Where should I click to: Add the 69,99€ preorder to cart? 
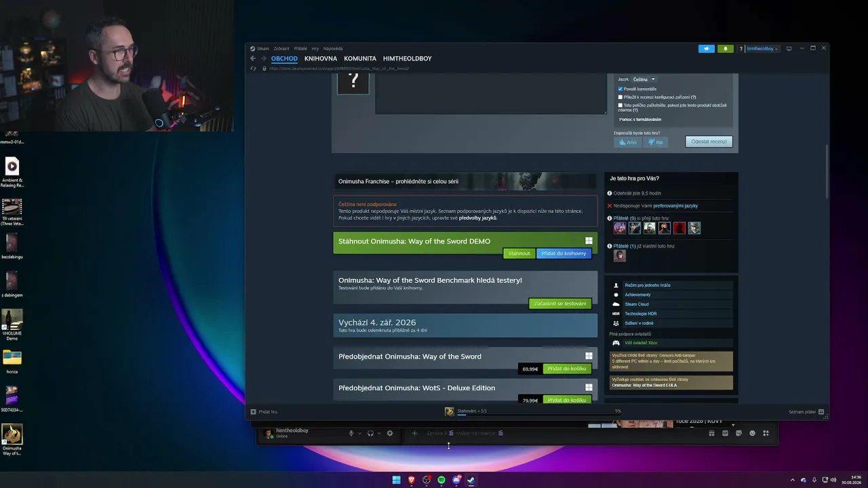(567, 369)
